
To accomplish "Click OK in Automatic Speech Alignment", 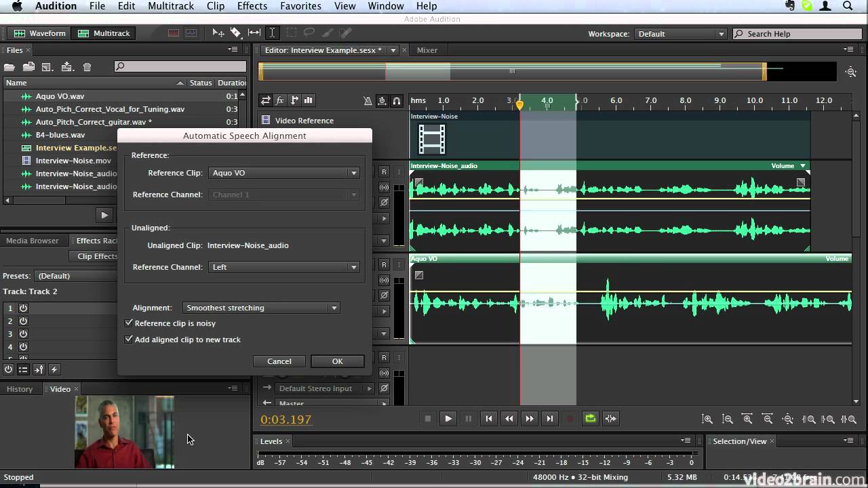I will (337, 361).
